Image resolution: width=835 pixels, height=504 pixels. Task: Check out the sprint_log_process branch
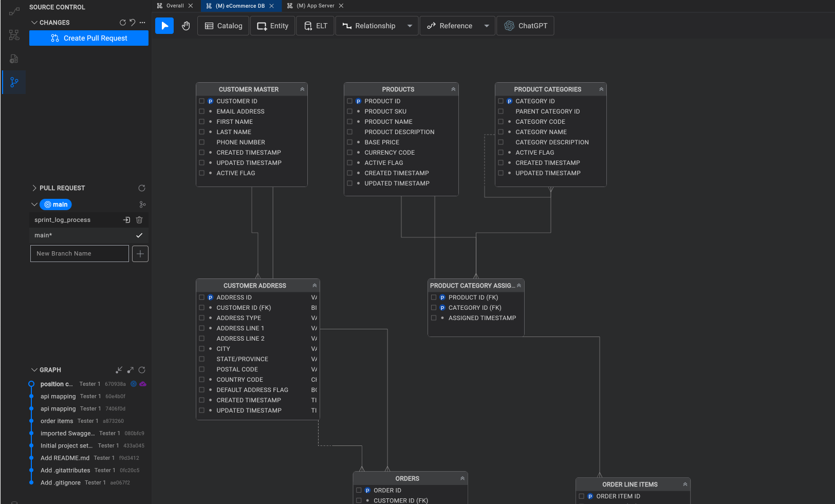point(126,220)
